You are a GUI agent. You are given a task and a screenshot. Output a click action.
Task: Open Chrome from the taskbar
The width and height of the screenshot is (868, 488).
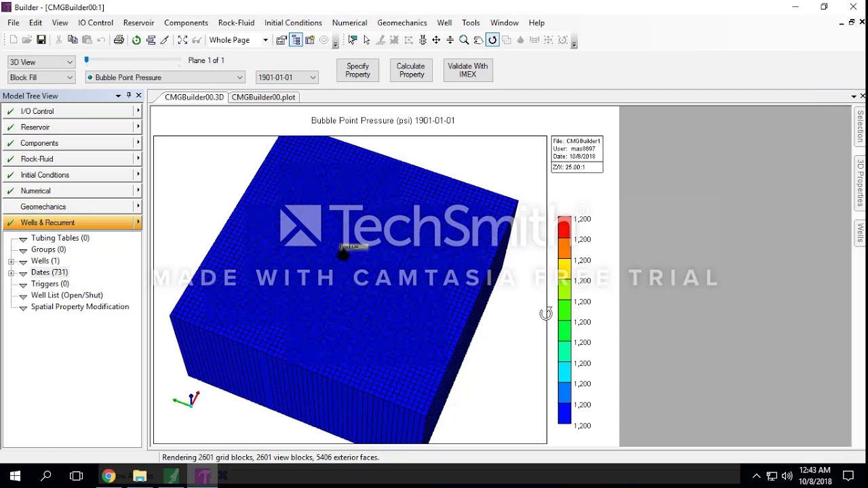(x=108, y=476)
